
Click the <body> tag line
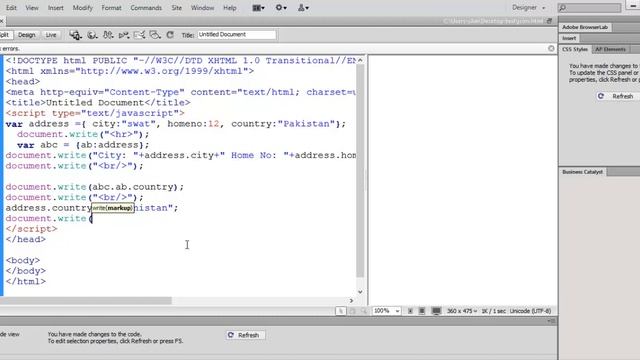click(23, 260)
